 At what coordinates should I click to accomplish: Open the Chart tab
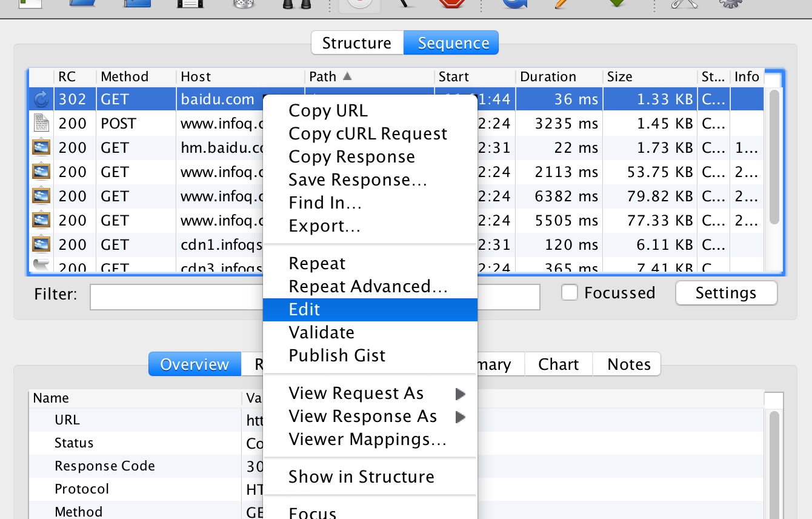(x=558, y=364)
